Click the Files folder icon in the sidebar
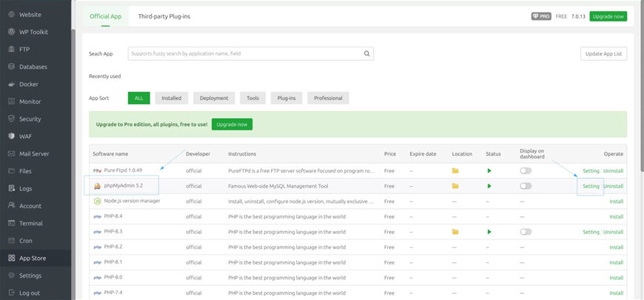This screenshot has height=300, width=644. pos(12,171)
